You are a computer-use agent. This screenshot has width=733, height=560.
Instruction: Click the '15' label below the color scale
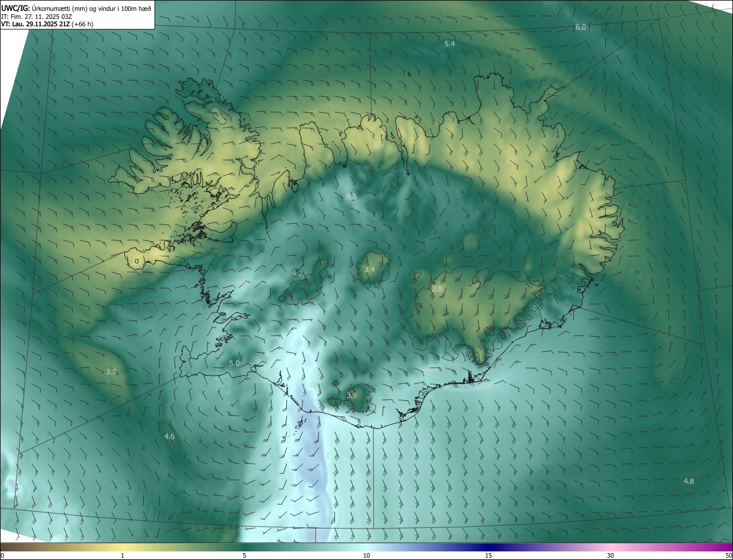[x=488, y=555]
